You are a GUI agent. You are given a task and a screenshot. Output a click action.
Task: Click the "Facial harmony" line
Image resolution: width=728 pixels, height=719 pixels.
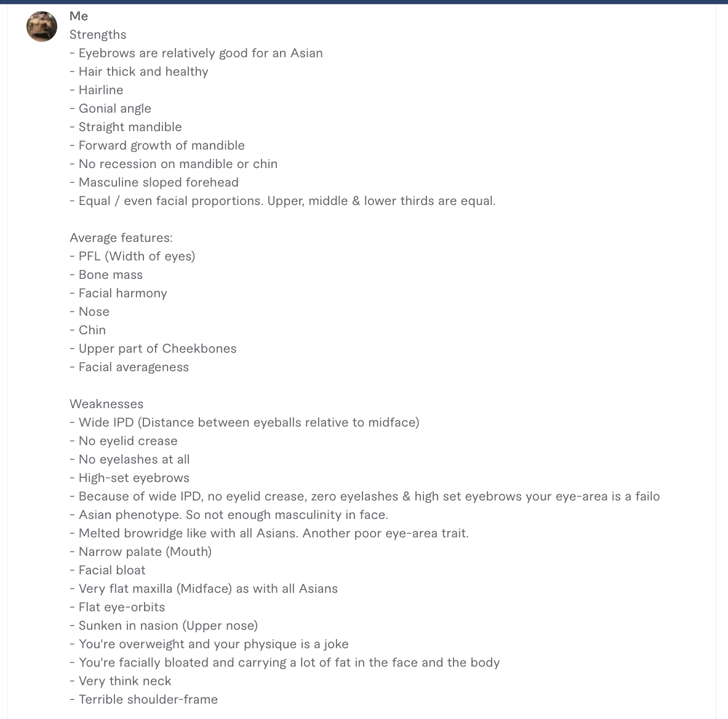click(118, 294)
